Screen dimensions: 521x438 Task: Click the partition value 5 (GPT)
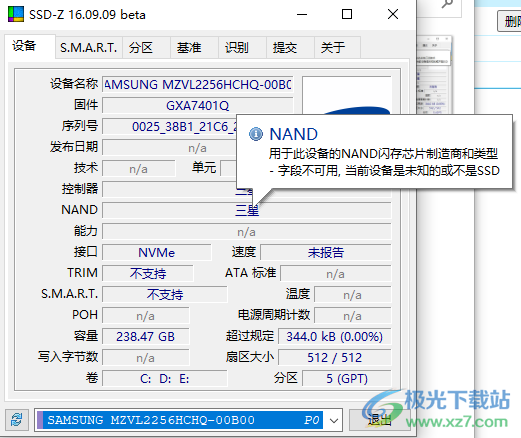(x=347, y=379)
